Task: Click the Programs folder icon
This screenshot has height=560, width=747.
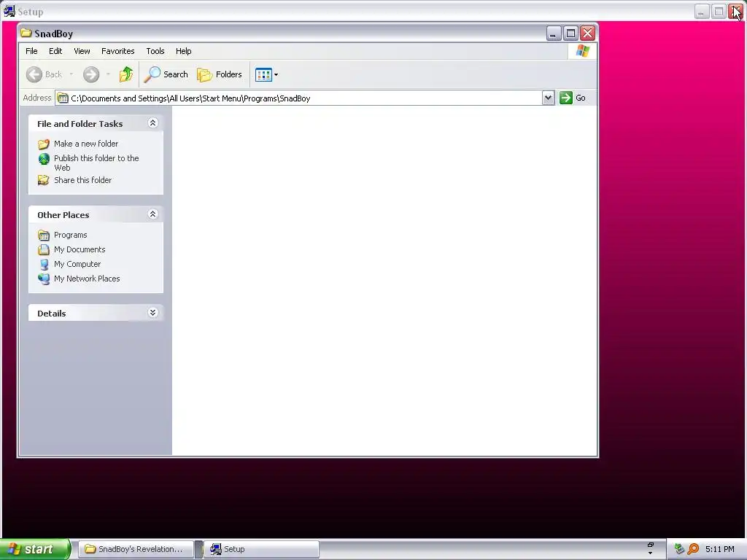Action: click(x=44, y=236)
